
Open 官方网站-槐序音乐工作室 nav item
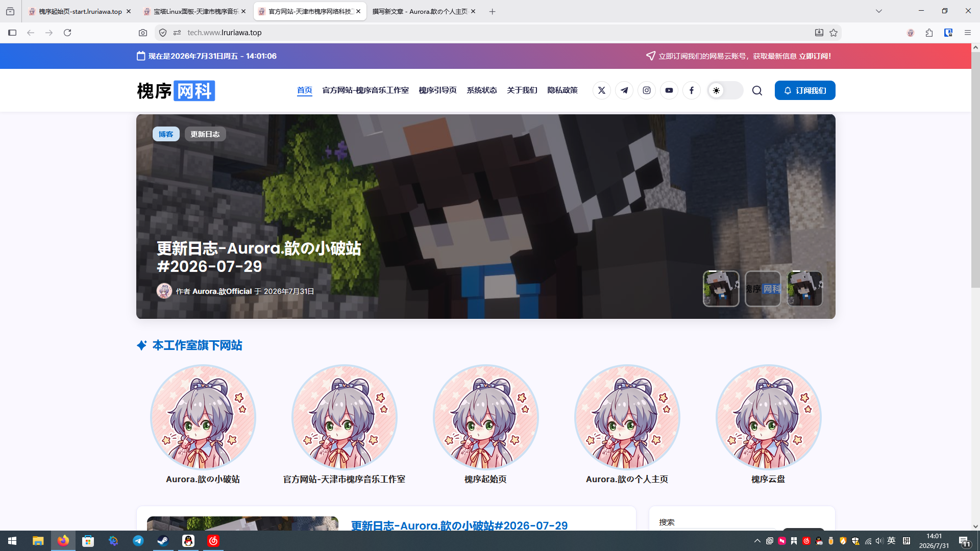[365, 90]
